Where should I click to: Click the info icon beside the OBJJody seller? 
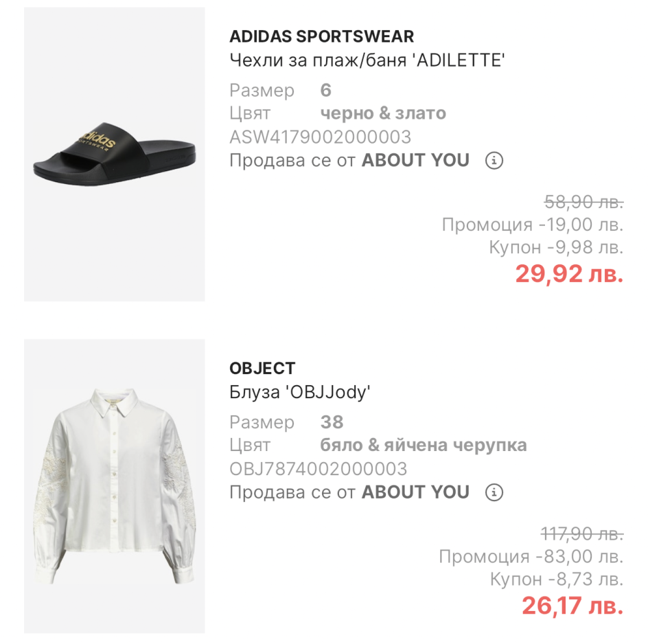point(494,492)
